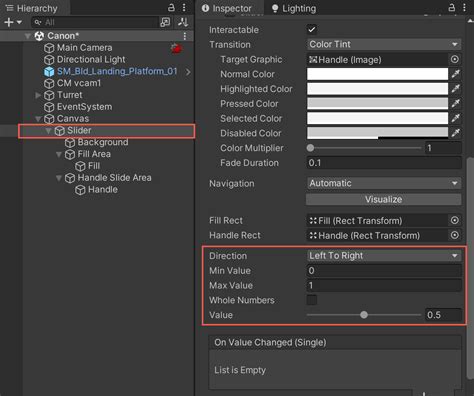
Task: Click the Fill Rect reference field
Action: point(377,220)
